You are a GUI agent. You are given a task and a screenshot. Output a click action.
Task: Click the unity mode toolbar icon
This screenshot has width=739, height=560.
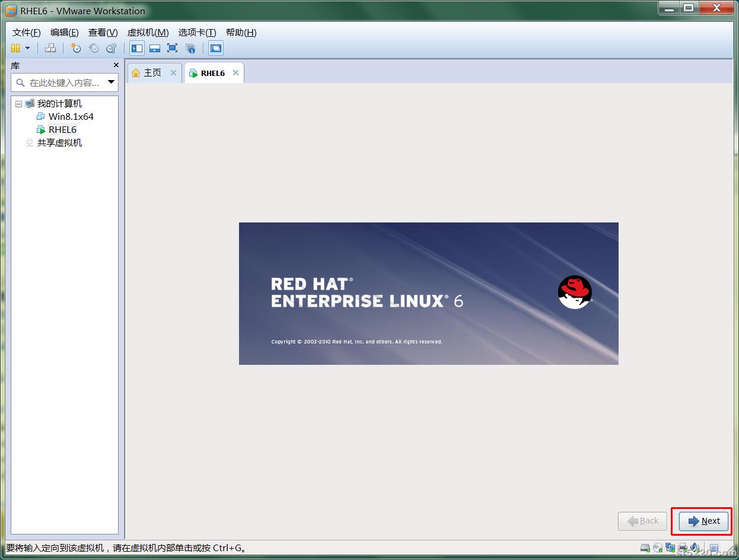tap(190, 48)
